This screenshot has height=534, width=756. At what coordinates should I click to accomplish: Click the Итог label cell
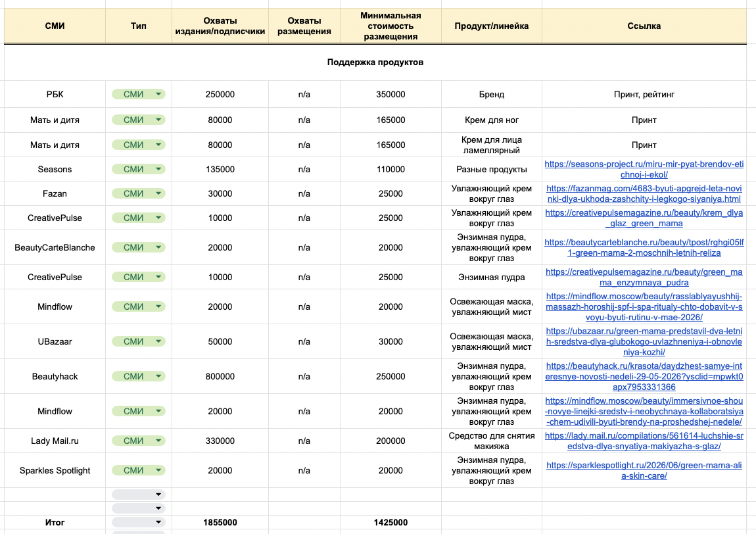tap(55, 522)
